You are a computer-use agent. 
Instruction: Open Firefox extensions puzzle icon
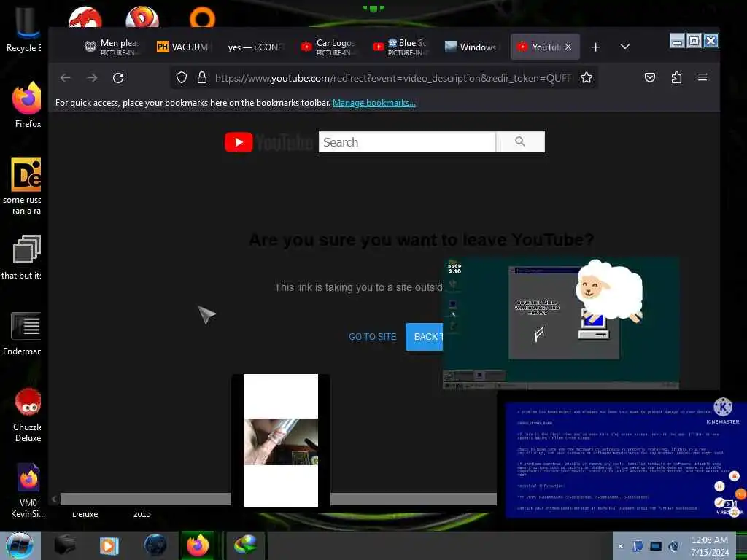click(676, 77)
